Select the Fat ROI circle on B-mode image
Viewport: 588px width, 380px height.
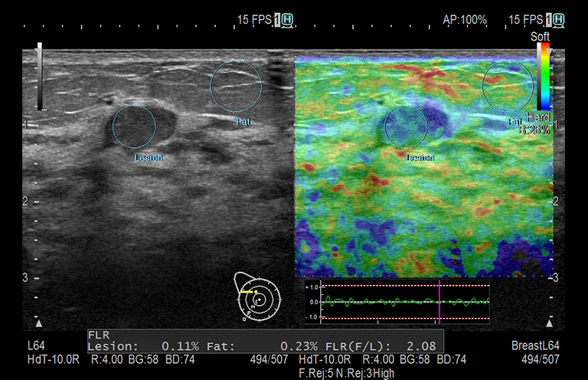(237, 87)
